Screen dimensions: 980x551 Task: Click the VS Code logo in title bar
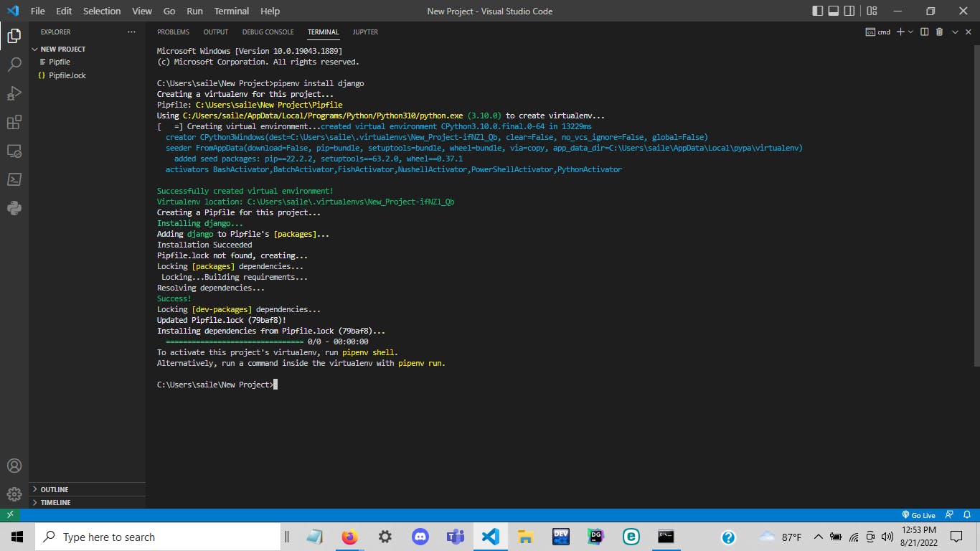pos(12,11)
